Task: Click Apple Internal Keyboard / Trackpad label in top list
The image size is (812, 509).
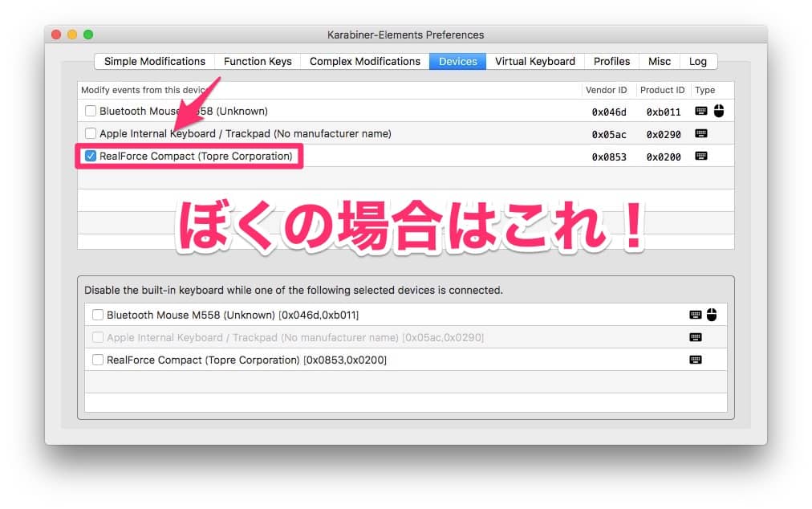Action: click(x=246, y=134)
